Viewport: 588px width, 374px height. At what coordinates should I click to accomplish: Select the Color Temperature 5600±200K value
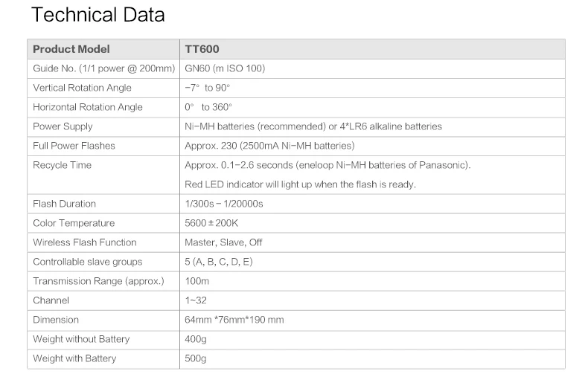(x=211, y=223)
